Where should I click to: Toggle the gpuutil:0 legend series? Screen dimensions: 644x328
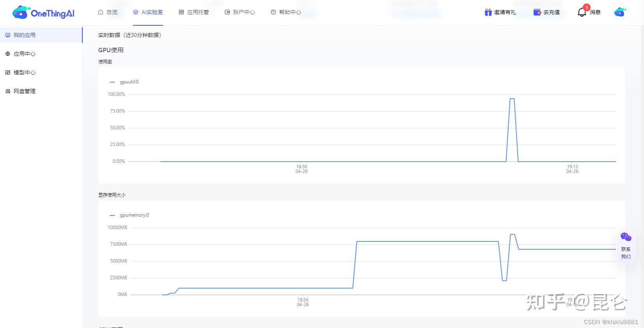tap(124, 82)
